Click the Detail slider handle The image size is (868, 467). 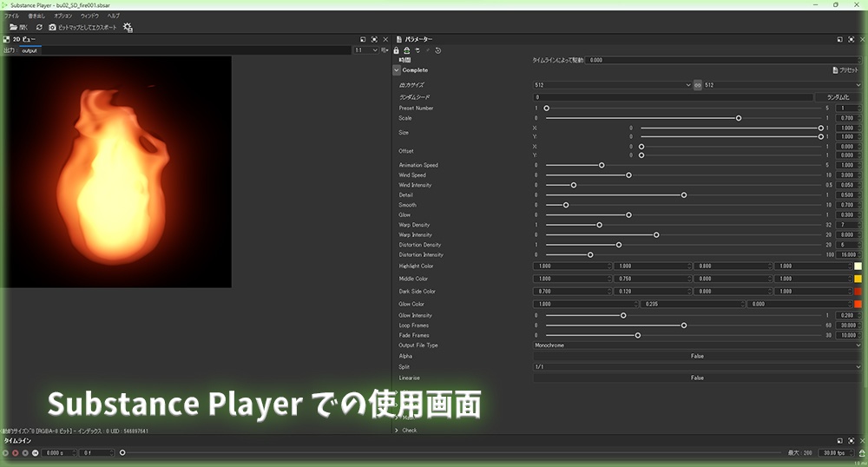coord(684,195)
